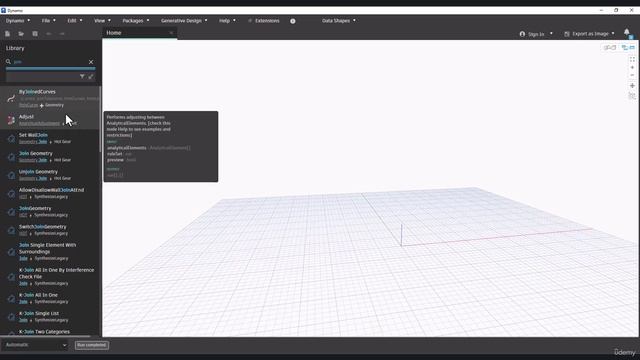Click the pan tool icon

[632, 86]
